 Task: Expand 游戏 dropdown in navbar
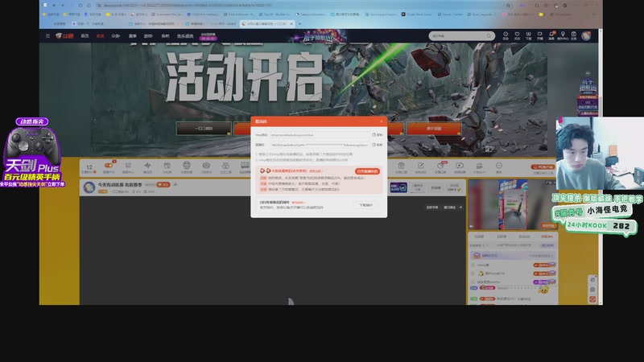(x=148, y=36)
